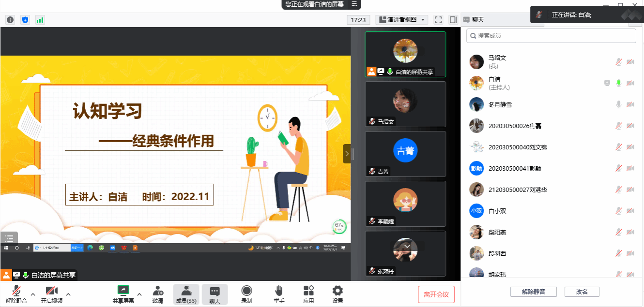Open the 演讲者视图 view dropdown
This screenshot has width=644, height=307.
click(x=402, y=20)
